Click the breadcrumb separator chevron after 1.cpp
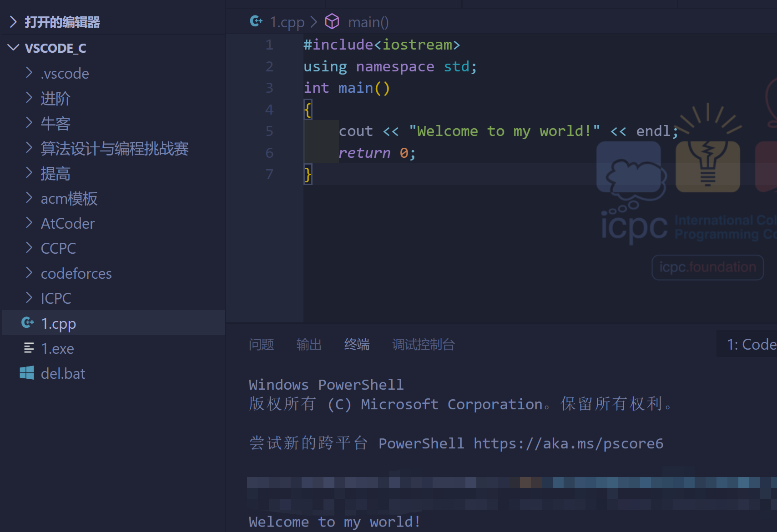The width and height of the screenshot is (777, 532). click(313, 22)
